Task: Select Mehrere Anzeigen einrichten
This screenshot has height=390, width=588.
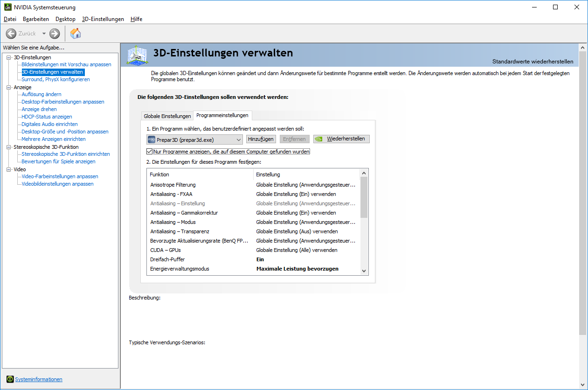Action: (54, 139)
